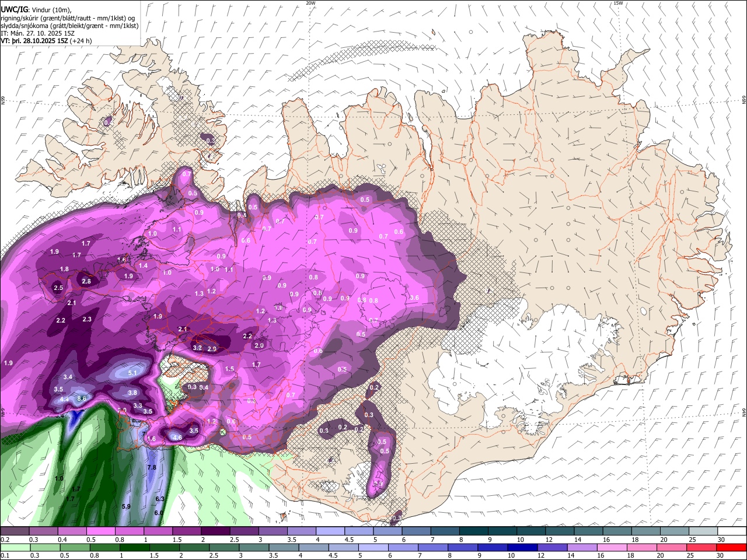Click the 2.8 precipitation value on the map
Viewport: 747px width, 560px height.
tap(86, 281)
